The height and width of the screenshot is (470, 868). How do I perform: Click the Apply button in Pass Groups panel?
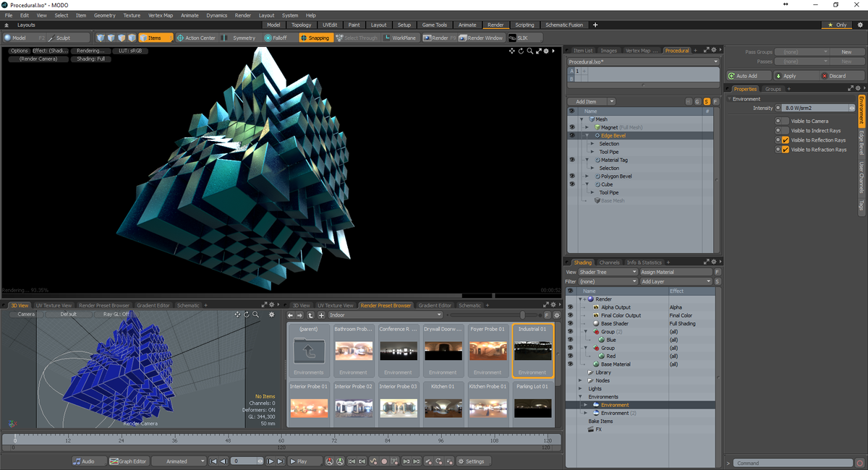(791, 75)
